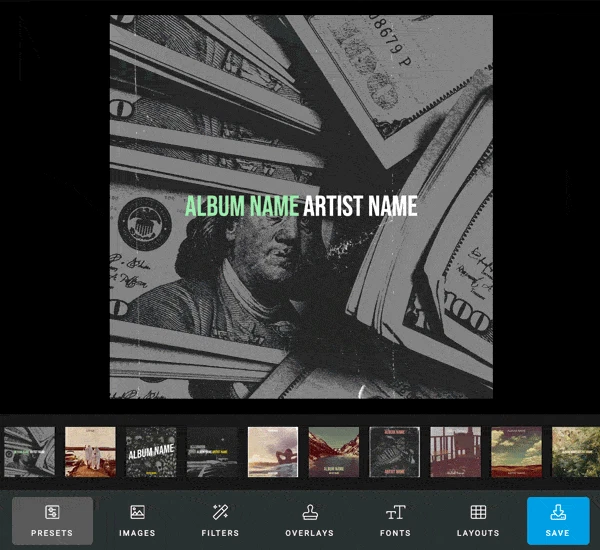Open the Layouts grid icon
This screenshot has width=600, height=550.
click(x=478, y=512)
